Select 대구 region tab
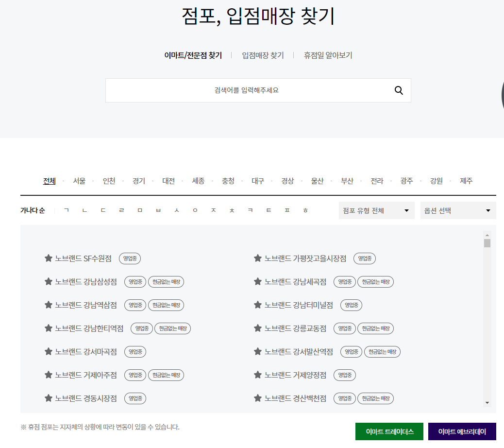The image size is (504, 448). click(x=258, y=181)
